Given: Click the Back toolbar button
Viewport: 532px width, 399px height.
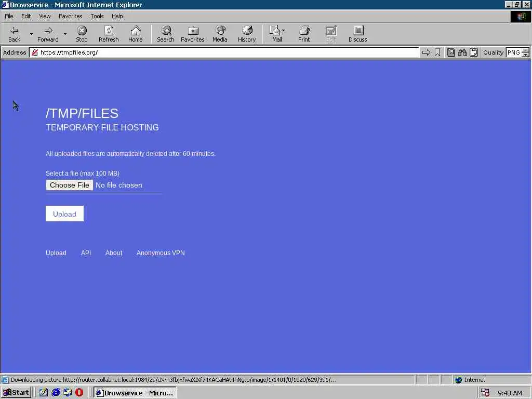Looking at the screenshot, I should pos(14,34).
